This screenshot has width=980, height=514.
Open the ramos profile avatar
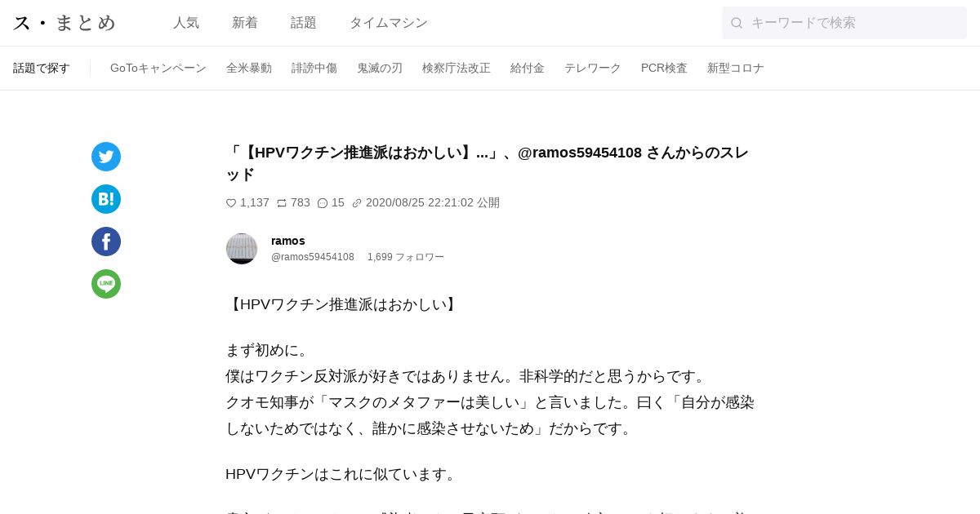(x=242, y=249)
